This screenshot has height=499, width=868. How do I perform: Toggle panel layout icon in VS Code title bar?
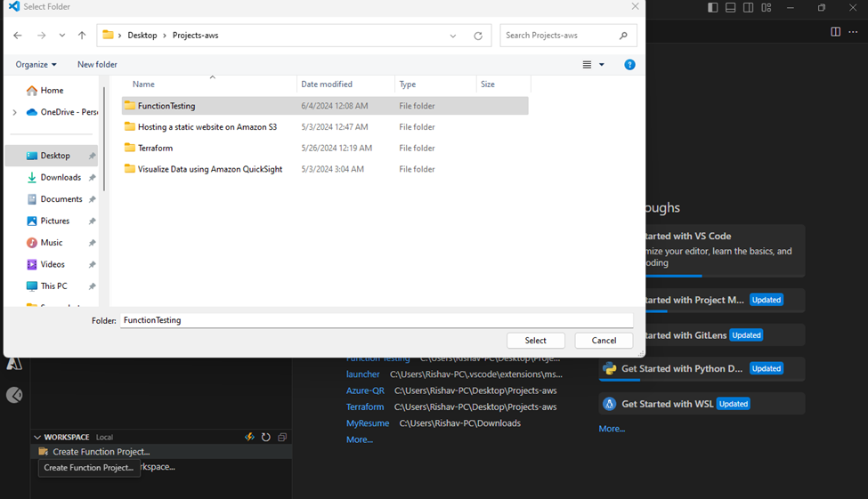tap(731, 8)
